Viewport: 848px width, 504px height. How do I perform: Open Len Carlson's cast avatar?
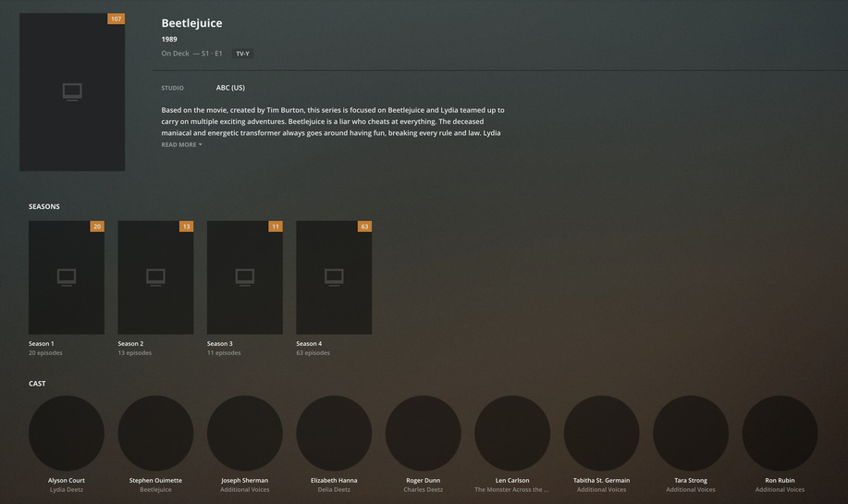point(512,433)
